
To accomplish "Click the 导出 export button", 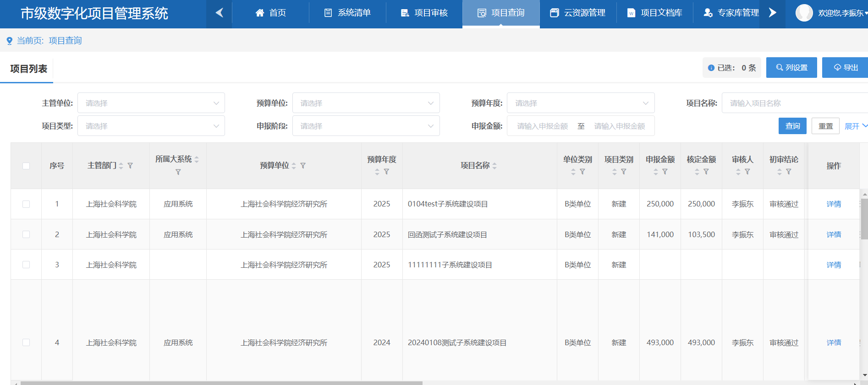I will coord(845,67).
